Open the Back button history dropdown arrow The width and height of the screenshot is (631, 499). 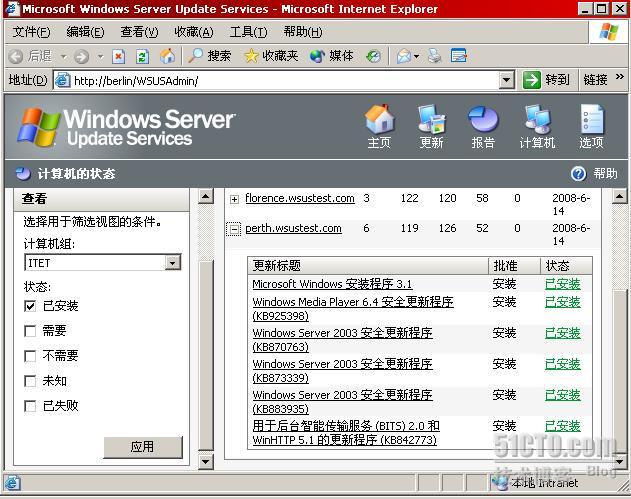pos(63,56)
